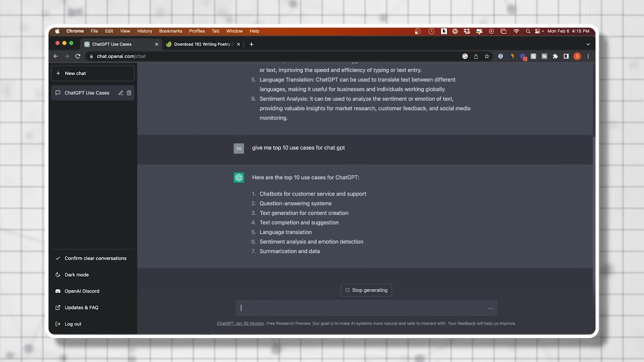Open ChatGPT Jan 30 Version link
644x362 pixels.
coord(240,323)
